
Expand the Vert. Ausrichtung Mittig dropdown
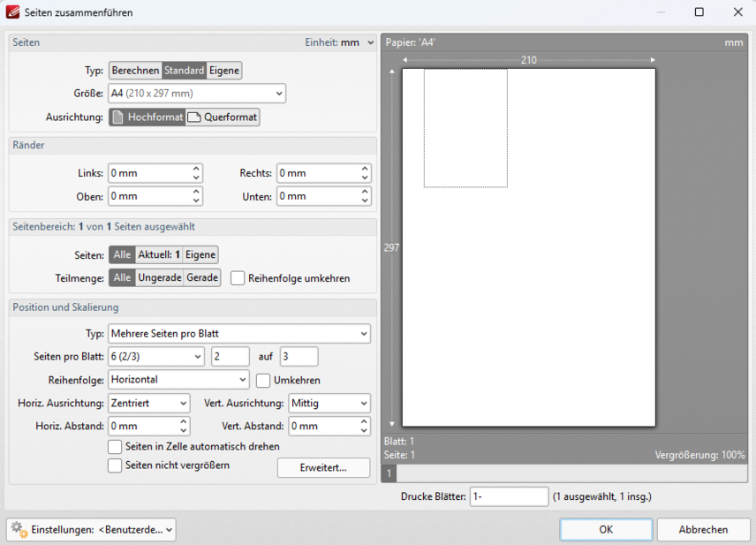click(329, 404)
